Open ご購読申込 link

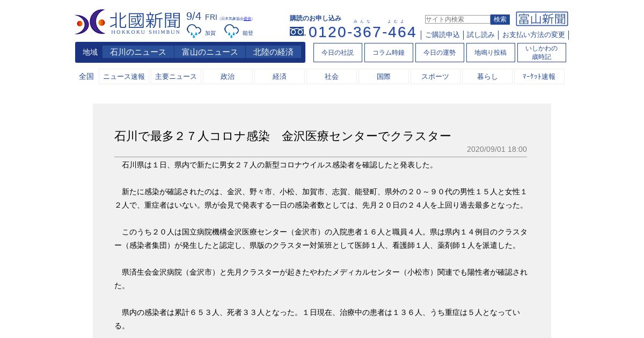pos(442,35)
